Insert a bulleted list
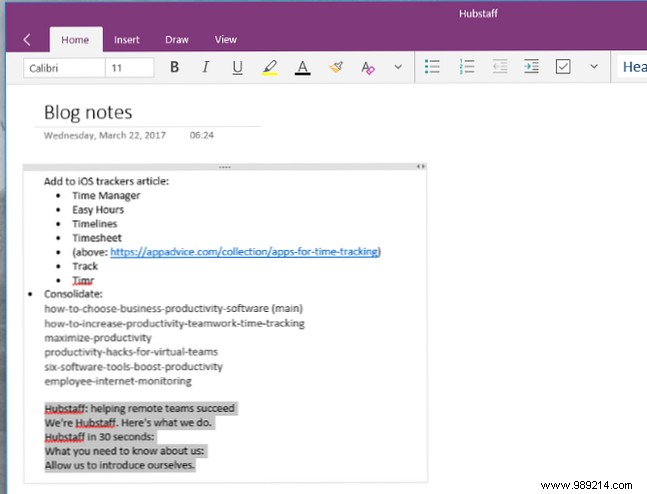Viewport: 647px width, 494px height. click(x=432, y=66)
